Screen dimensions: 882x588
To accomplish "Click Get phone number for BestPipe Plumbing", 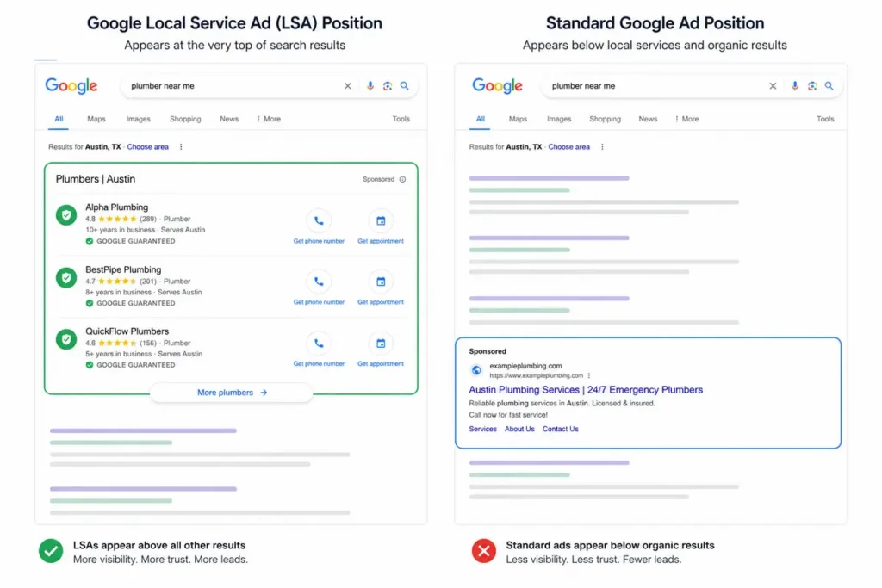I will point(319,302).
